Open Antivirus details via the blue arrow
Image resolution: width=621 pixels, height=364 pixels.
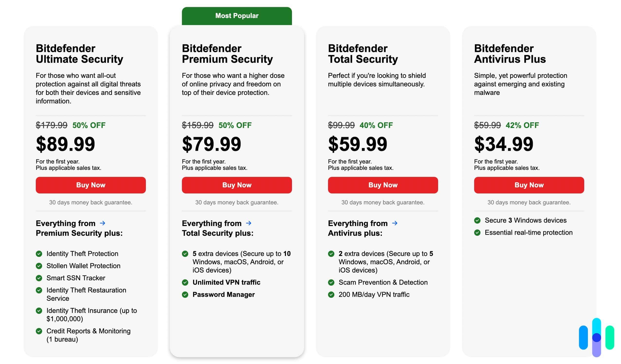tap(395, 223)
